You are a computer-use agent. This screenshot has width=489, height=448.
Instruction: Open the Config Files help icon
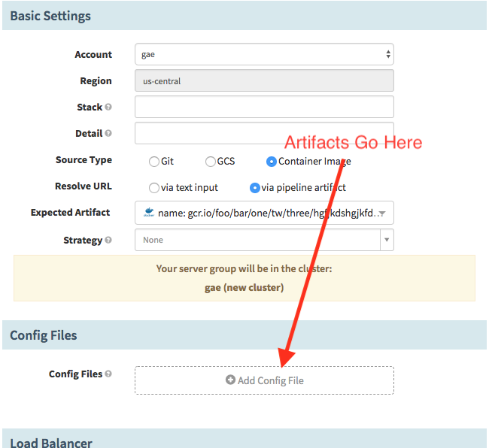coord(108,374)
